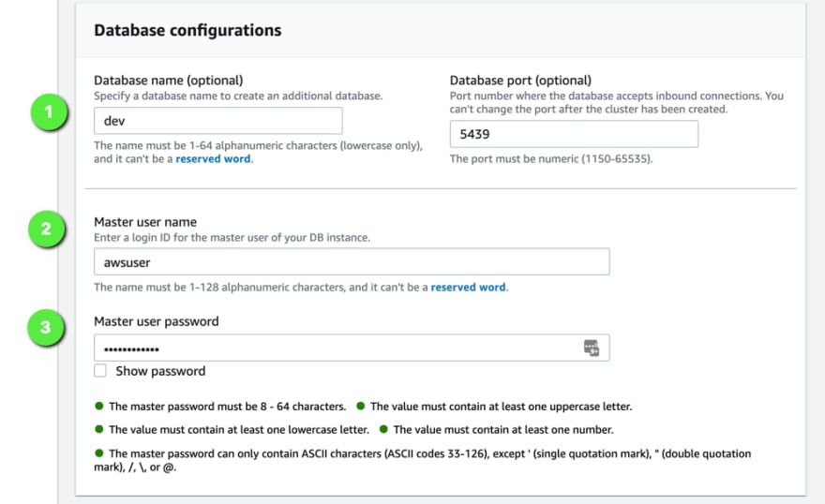Focus the Database port field showing 5439
Image resolution: width=825 pixels, height=504 pixels.
point(574,134)
